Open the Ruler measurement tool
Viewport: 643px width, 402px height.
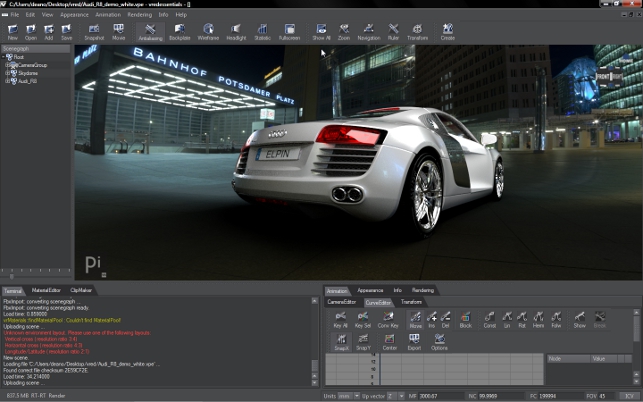click(393, 31)
